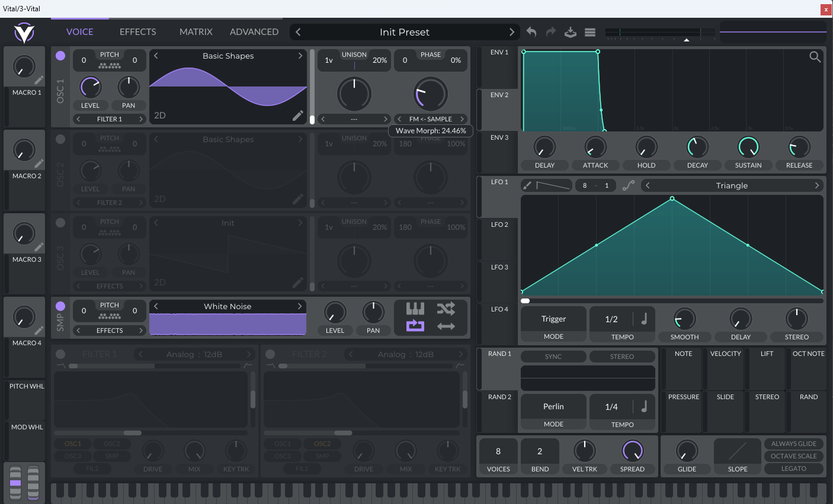Select previous sample before White Noise

tap(156, 306)
